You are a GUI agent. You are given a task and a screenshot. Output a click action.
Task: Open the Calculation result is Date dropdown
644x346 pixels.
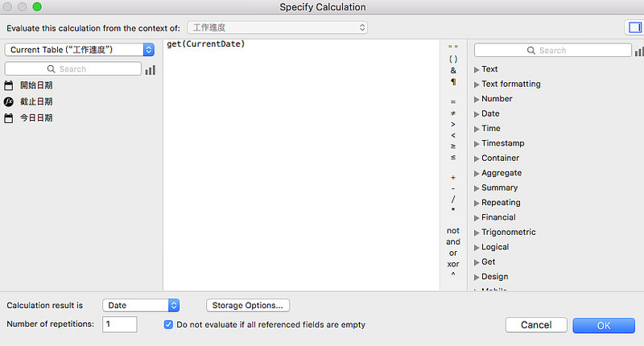(x=141, y=306)
